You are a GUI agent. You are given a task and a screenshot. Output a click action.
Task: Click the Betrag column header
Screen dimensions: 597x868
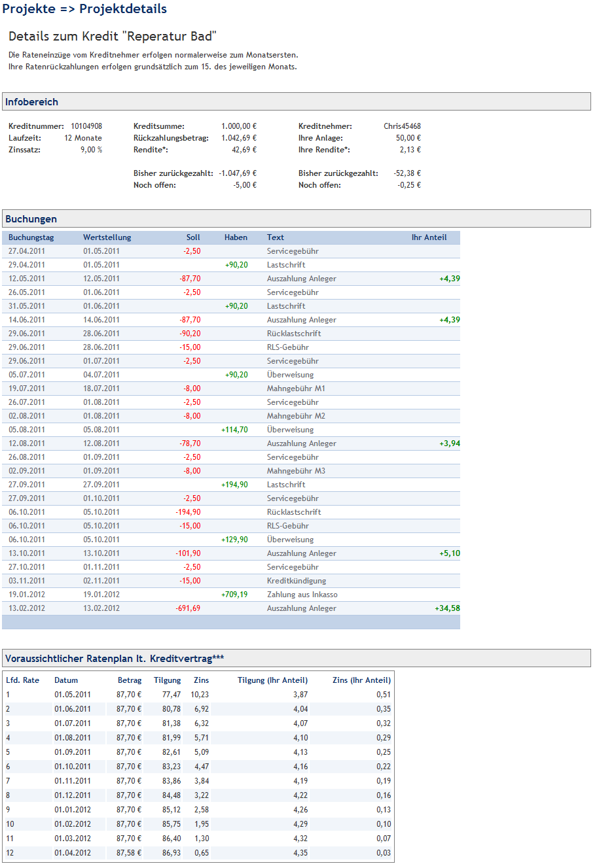(x=130, y=680)
